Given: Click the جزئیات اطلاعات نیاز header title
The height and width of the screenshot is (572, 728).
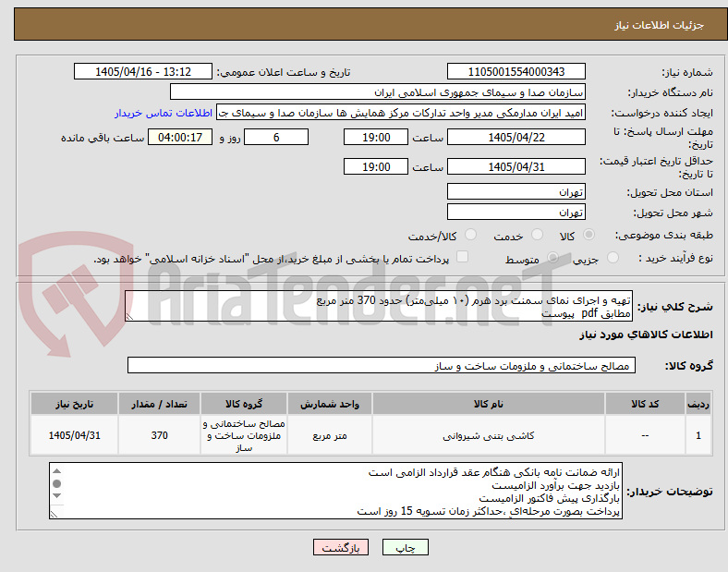Looking at the screenshot, I should coord(660,25).
